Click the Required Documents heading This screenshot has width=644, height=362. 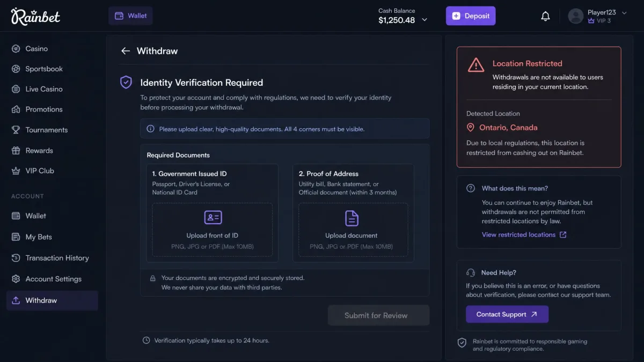click(x=178, y=155)
